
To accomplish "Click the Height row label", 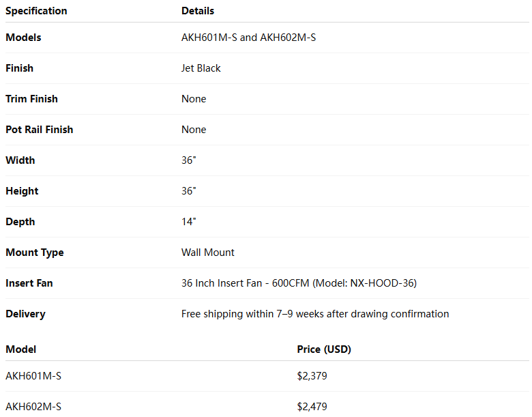I will 22,191.
